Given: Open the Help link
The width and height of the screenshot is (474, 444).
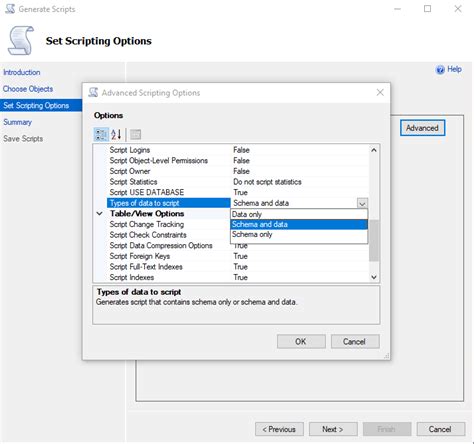Looking at the screenshot, I should point(454,69).
